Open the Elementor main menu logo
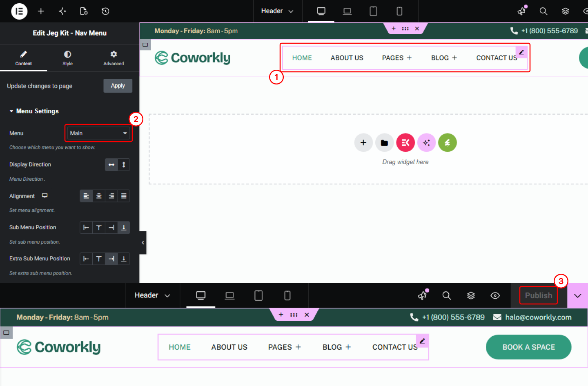The height and width of the screenshot is (386, 588). pos(19,11)
